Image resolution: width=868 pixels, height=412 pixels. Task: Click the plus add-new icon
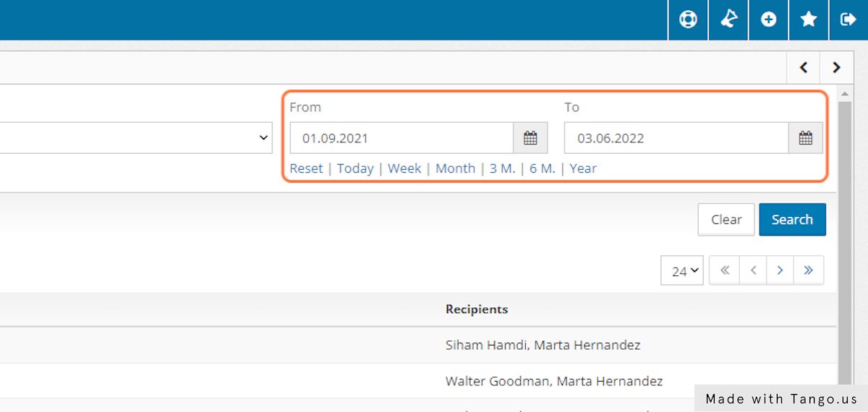768,20
